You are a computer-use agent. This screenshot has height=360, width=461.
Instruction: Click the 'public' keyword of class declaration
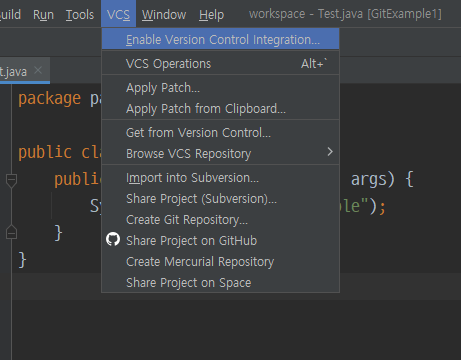[x=45, y=152]
